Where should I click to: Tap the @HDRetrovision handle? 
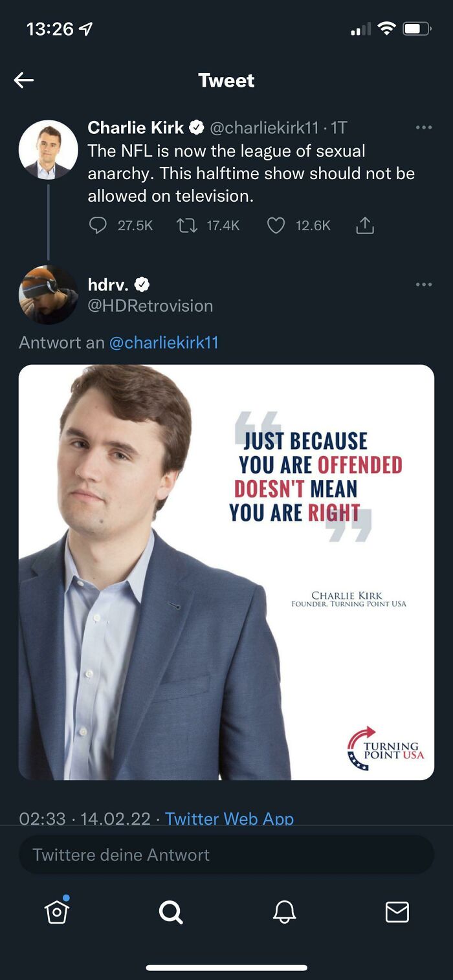click(x=150, y=305)
